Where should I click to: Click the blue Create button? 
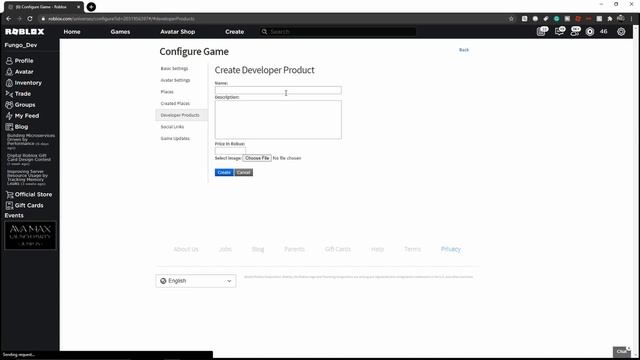224,172
